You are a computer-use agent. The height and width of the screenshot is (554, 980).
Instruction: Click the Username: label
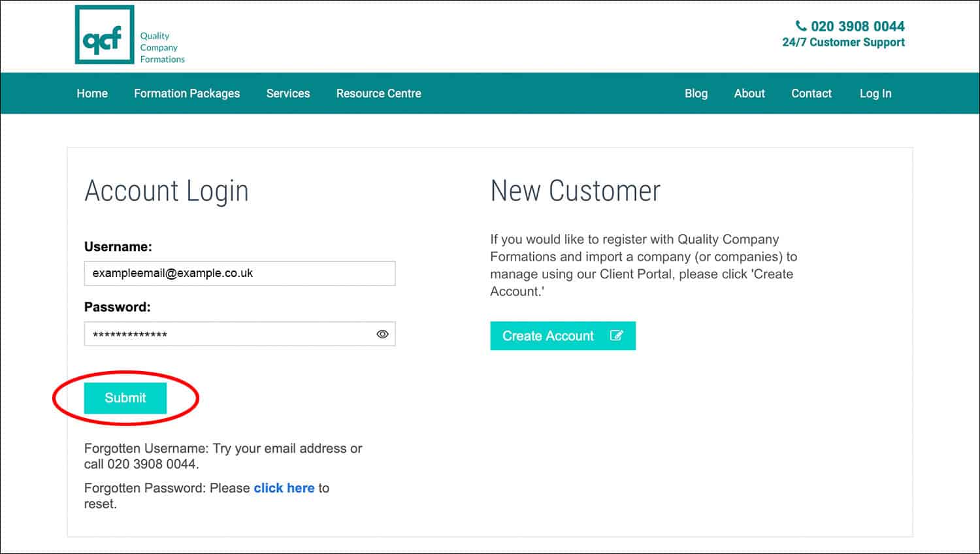(118, 247)
